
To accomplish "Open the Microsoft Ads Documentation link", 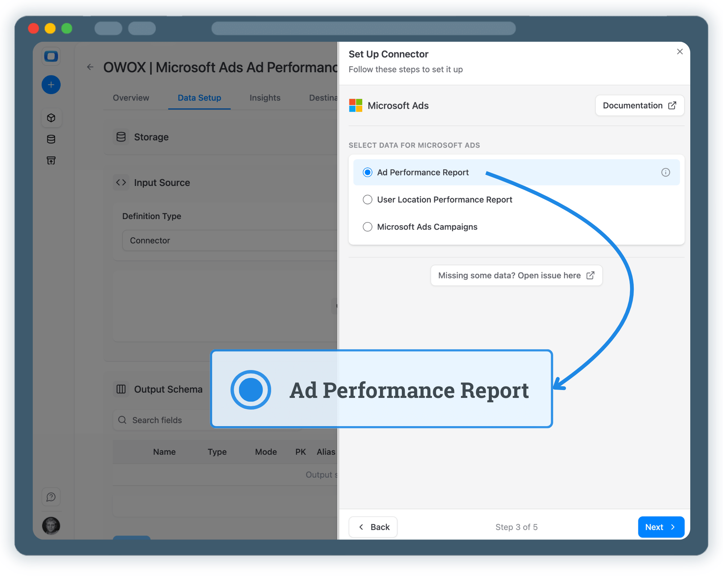I will (x=639, y=105).
